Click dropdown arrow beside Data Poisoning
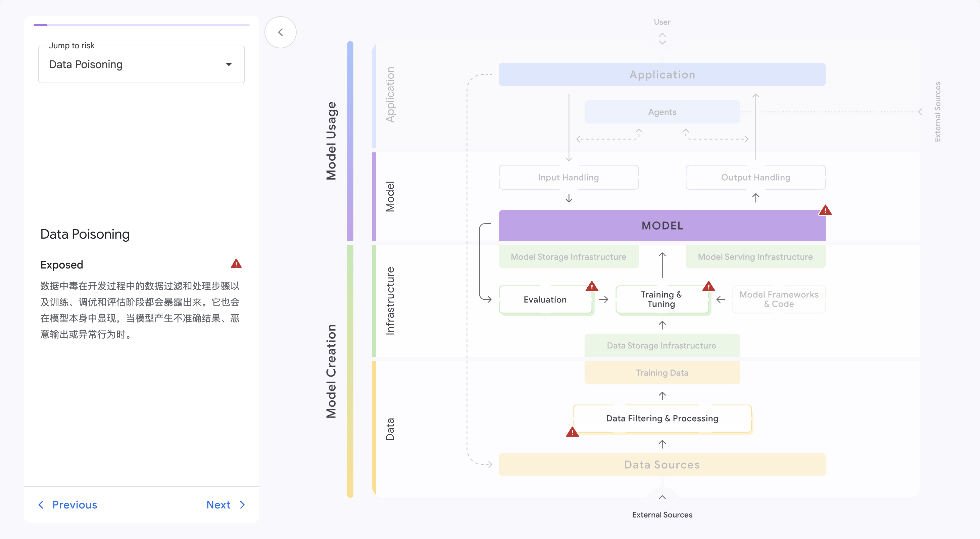This screenshot has height=539, width=980. pos(229,65)
